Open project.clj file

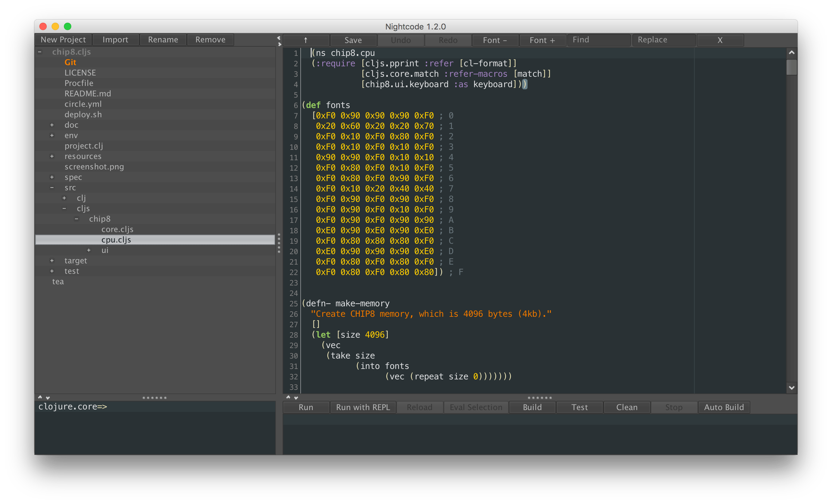click(84, 146)
